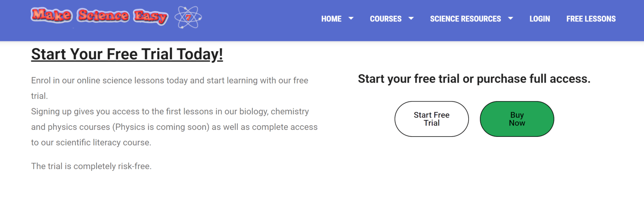Click the underlined Start Your Free Trial Today heading

[x=127, y=55]
